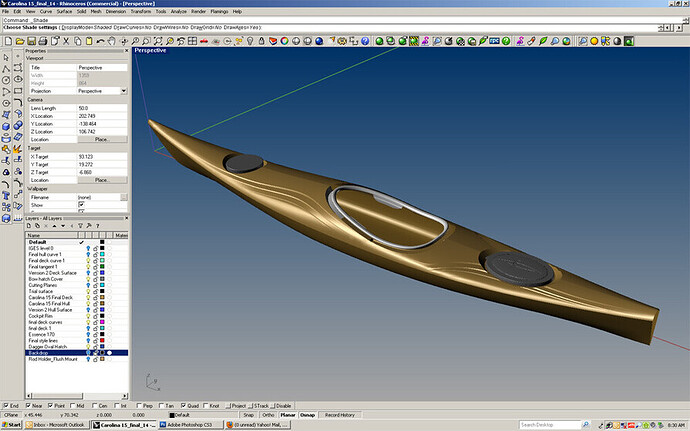Open the Analyze menu
This screenshot has height=431, width=690.
pos(179,11)
